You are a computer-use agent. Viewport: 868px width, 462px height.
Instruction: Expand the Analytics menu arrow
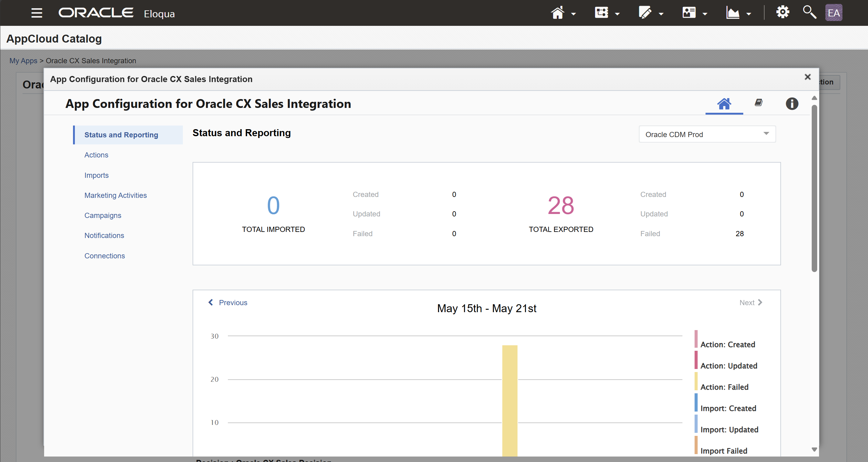748,14
